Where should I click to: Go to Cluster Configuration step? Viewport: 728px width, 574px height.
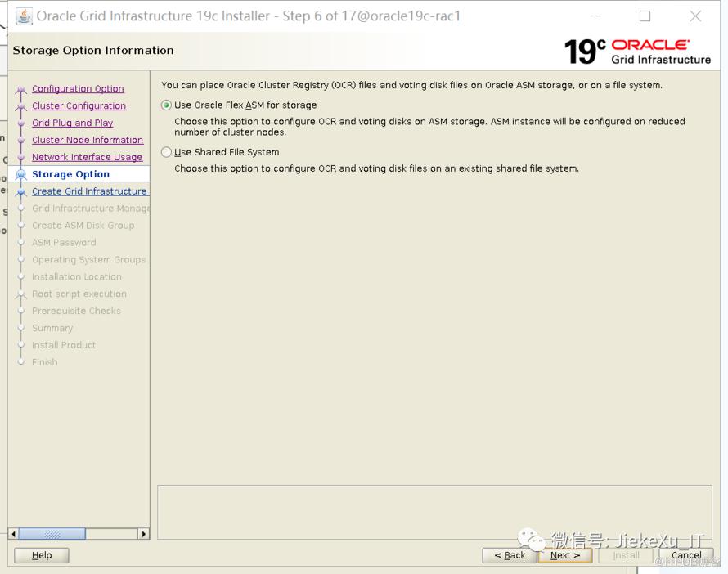79,105
